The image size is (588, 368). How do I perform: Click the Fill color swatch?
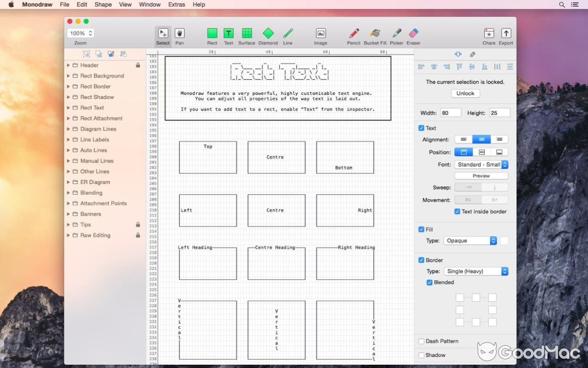click(x=504, y=240)
